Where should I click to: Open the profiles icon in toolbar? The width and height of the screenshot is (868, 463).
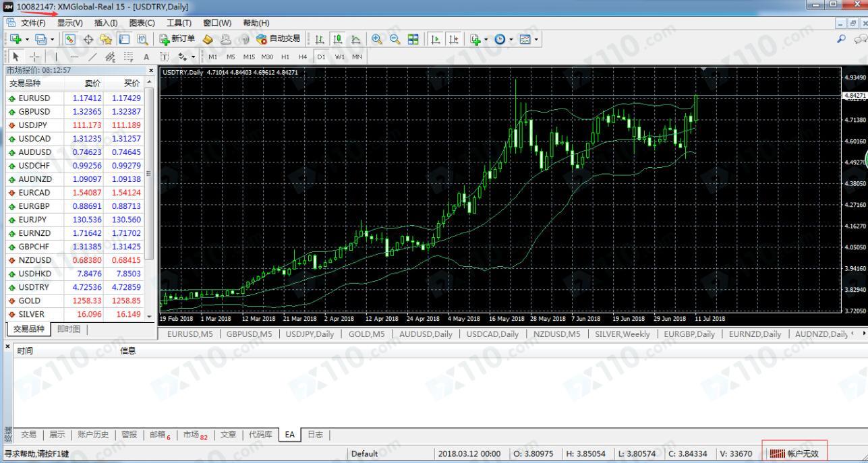point(40,39)
